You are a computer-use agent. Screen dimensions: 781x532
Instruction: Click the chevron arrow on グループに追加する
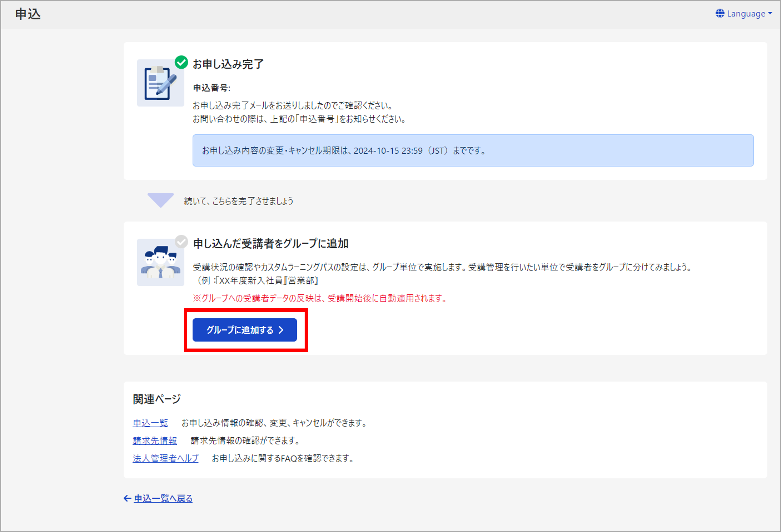point(281,330)
